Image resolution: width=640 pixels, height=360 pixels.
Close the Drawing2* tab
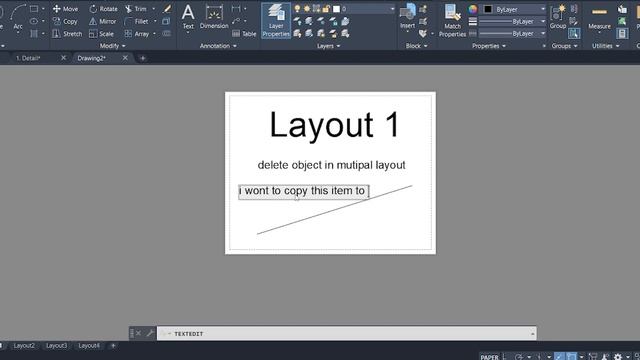click(125, 58)
